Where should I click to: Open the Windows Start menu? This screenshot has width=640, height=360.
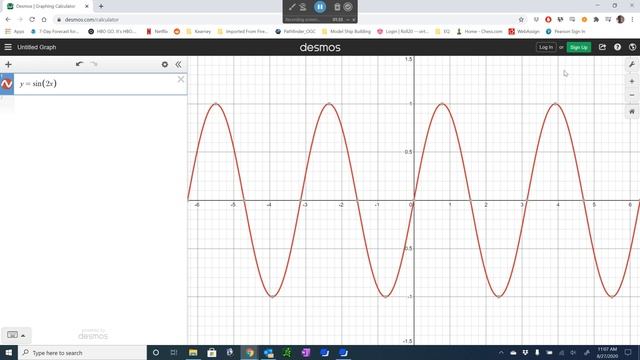[x=9, y=353]
